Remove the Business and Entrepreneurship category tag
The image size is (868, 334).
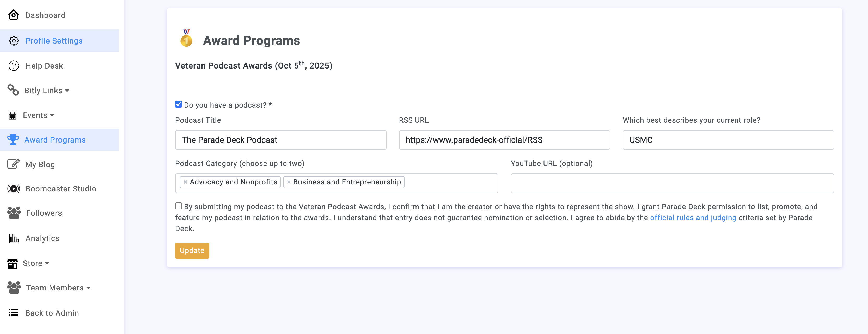click(x=289, y=182)
